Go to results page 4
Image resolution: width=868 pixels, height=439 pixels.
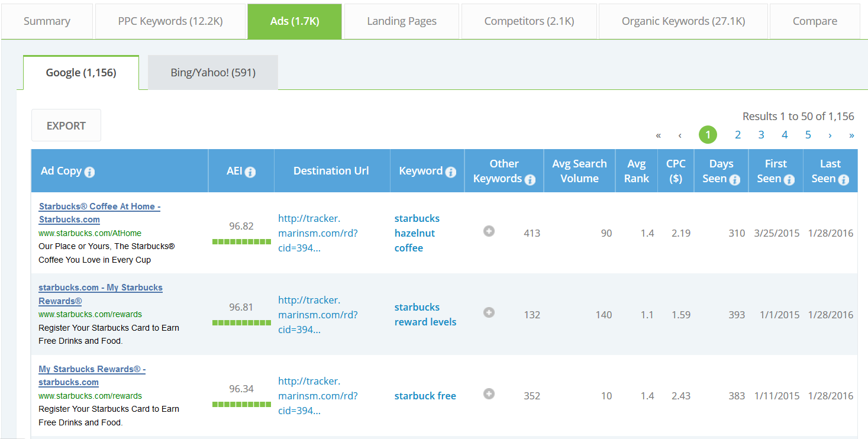(785, 135)
